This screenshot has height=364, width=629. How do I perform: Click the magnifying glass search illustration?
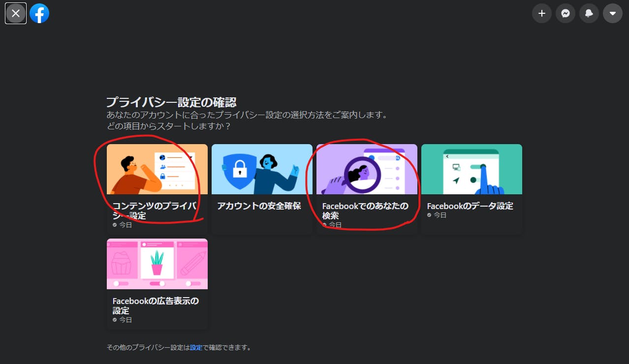[366, 169]
